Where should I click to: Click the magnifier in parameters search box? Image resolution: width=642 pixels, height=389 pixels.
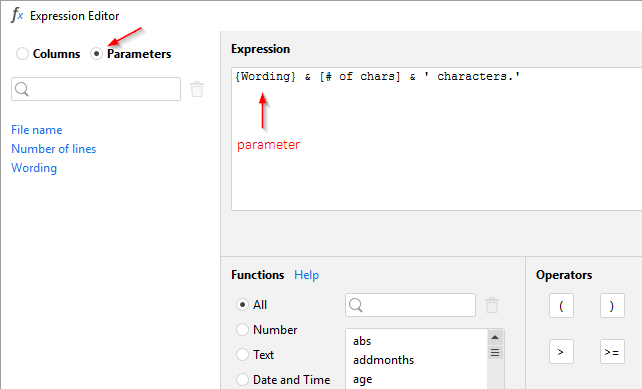(22, 89)
